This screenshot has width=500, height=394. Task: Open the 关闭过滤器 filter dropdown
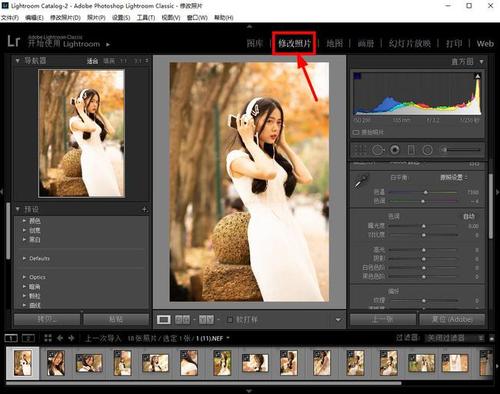pos(456,338)
